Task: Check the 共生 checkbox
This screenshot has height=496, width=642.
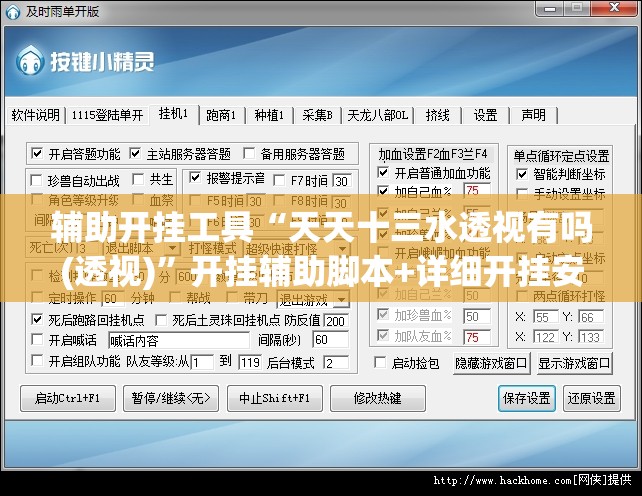Action: 138,179
